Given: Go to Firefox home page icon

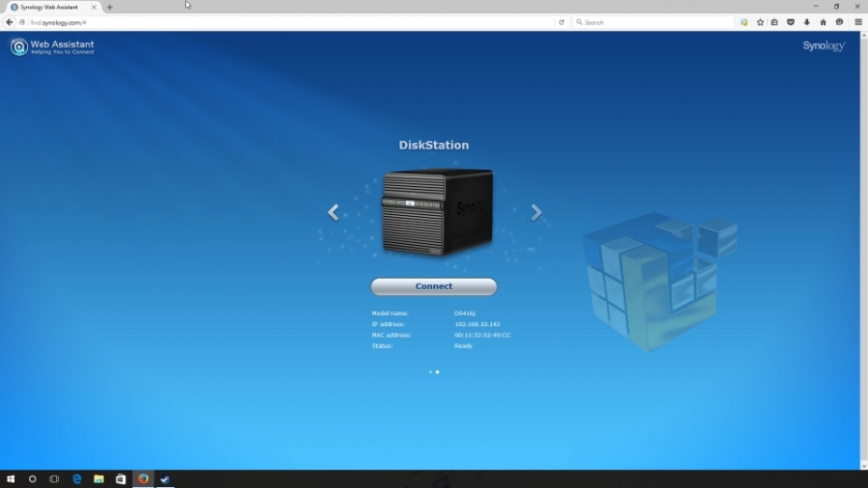Looking at the screenshot, I should (824, 23).
